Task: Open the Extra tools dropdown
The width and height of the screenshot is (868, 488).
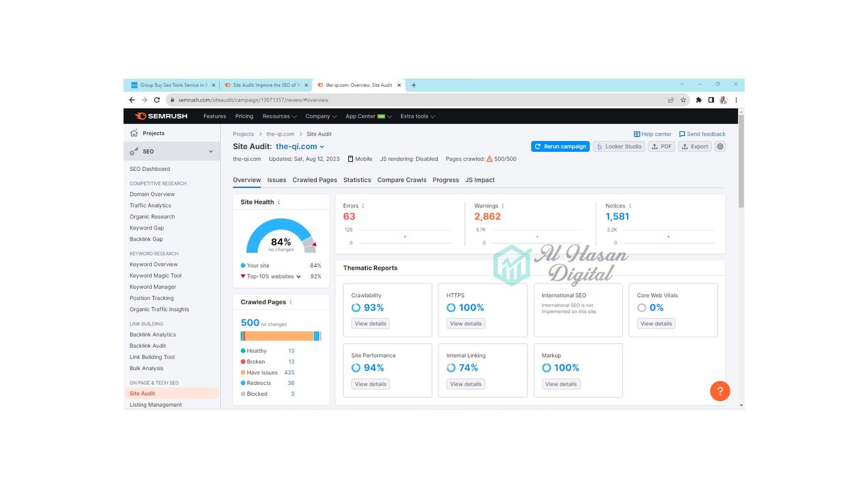Action: pos(418,116)
